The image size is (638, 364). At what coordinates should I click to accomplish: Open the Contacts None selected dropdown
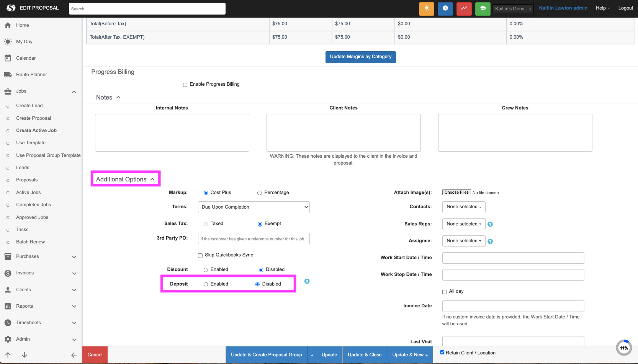tap(463, 207)
